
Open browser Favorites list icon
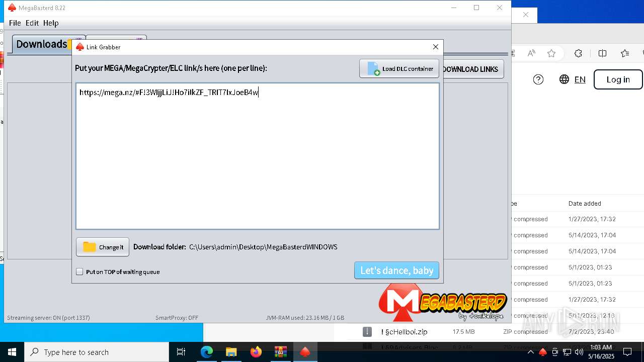(x=625, y=53)
